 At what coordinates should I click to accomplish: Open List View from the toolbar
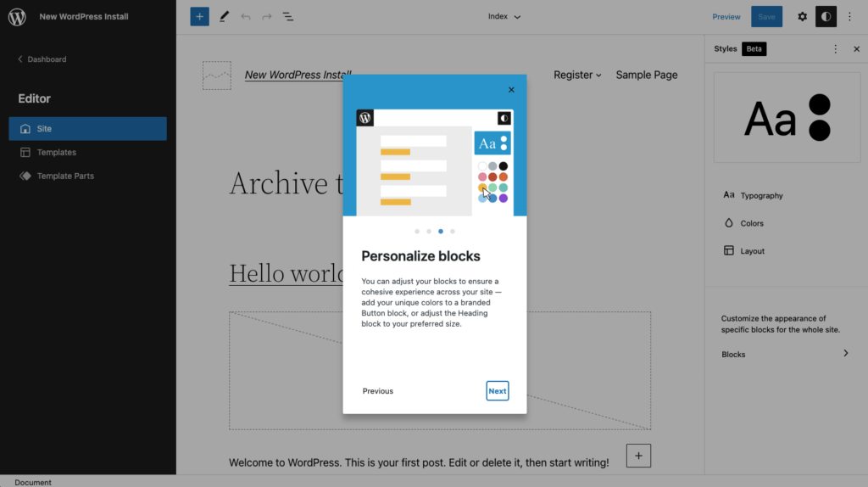(x=288, y=17)
